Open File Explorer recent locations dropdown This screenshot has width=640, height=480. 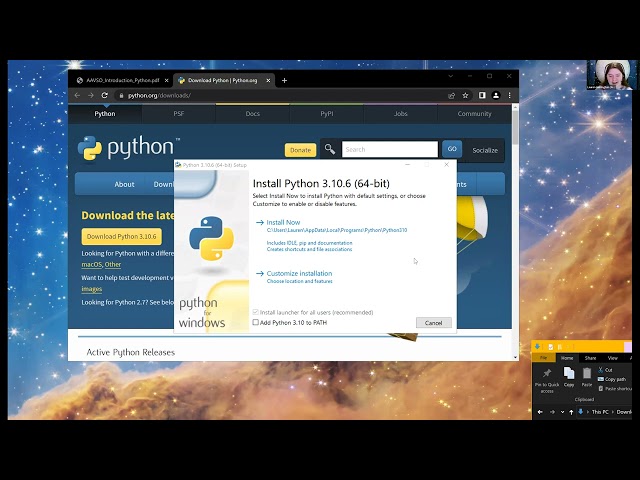coord(562,412)
